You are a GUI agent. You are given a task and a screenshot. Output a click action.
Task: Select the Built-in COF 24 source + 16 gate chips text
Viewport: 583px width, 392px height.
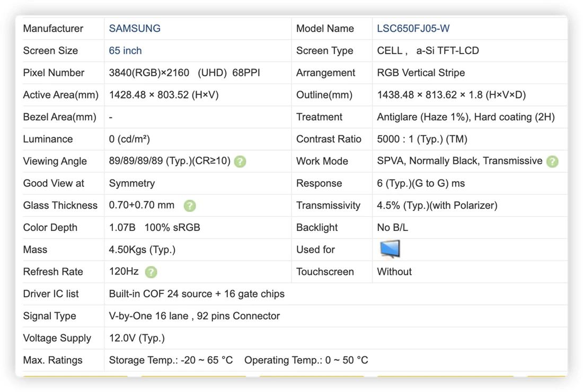(x=197, y=294)
